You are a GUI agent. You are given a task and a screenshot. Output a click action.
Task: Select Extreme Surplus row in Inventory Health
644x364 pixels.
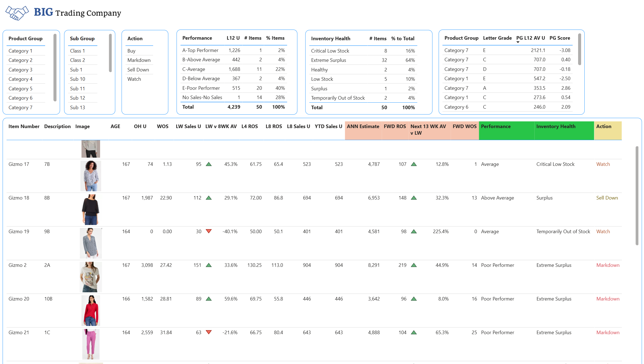point(363,60)
